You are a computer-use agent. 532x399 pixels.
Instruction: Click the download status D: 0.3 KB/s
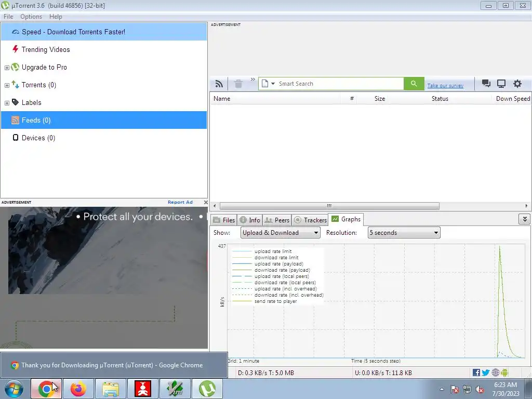click(265, 373)
